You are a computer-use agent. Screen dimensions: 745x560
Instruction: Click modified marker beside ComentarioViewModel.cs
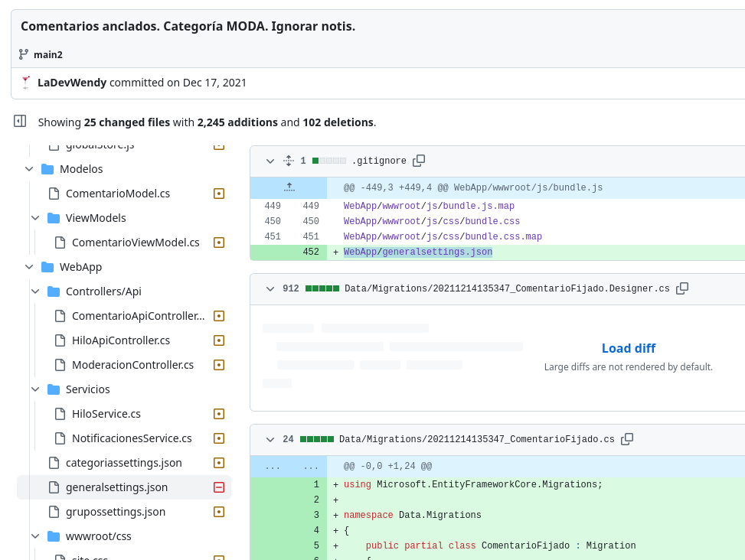pos(219,242)
